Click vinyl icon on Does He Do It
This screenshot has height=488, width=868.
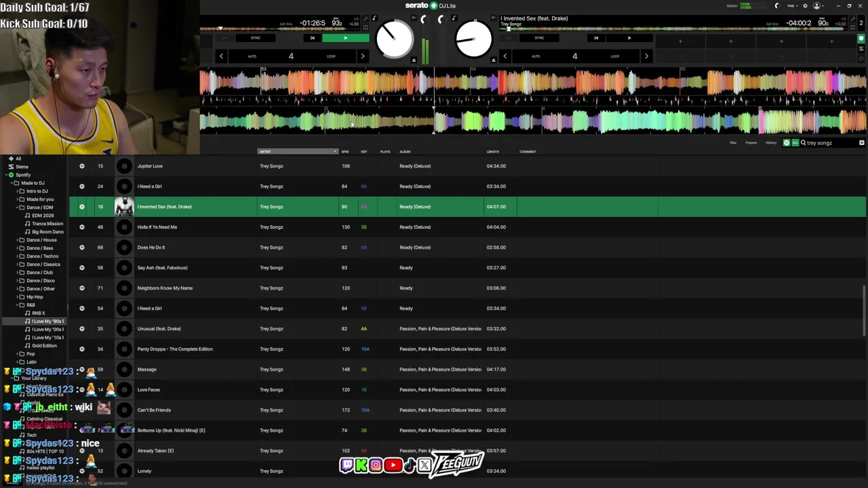[x=124, y=247]
